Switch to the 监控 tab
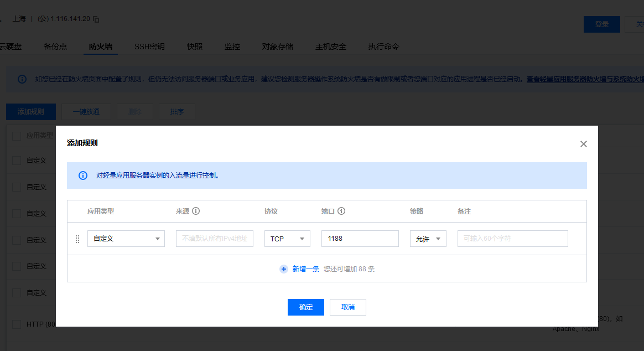Image resolution: width=644 pixels, height=351 pixels. tap(232, 47)
